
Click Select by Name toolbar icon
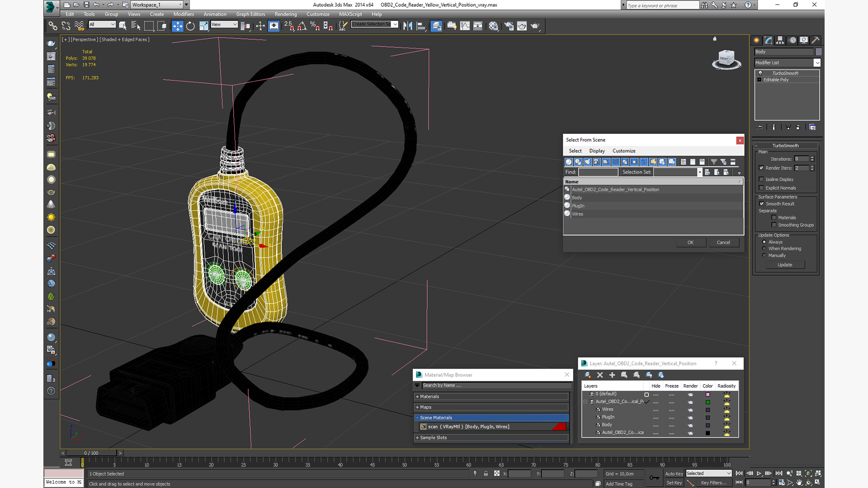[x=135, y=26]
